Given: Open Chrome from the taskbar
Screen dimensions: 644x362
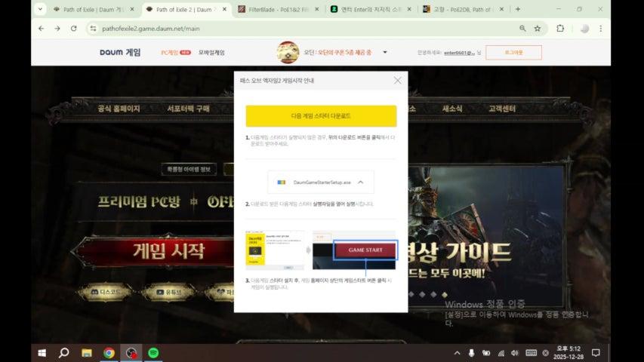Looking at the screenshot, I should [x=109, y=353].
